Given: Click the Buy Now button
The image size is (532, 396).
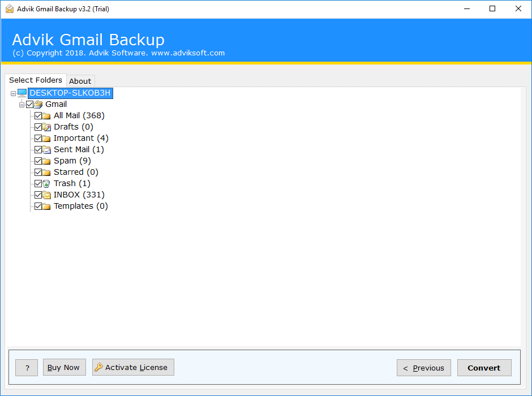Looking at the screenshot, I should click(x=64, y=367).
